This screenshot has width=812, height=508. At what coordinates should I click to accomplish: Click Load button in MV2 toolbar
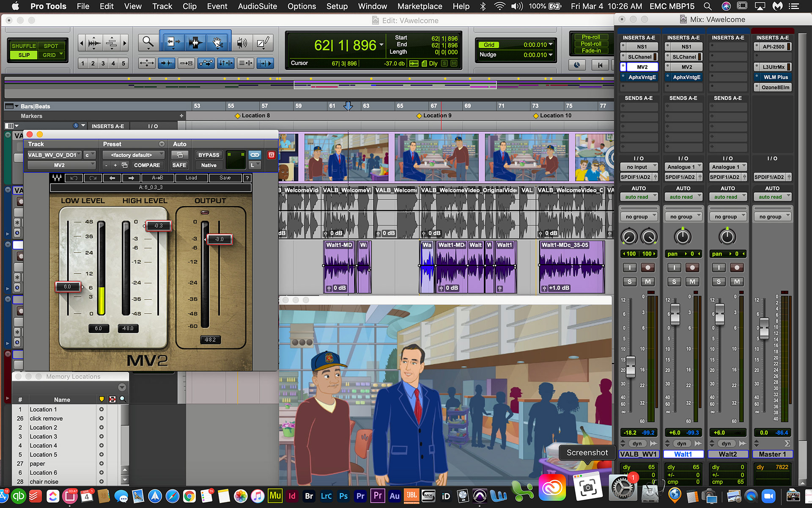tap(191, 178)
